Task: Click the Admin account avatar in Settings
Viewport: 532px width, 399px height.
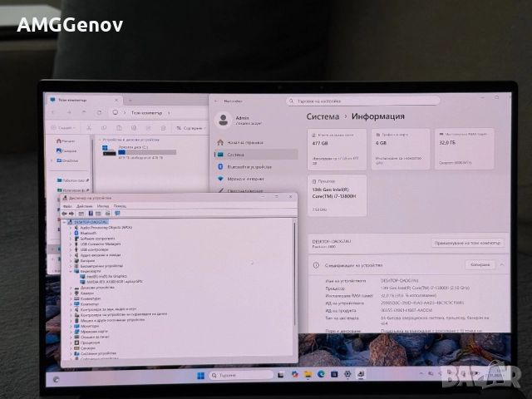Action: click(x=223, y=120)
